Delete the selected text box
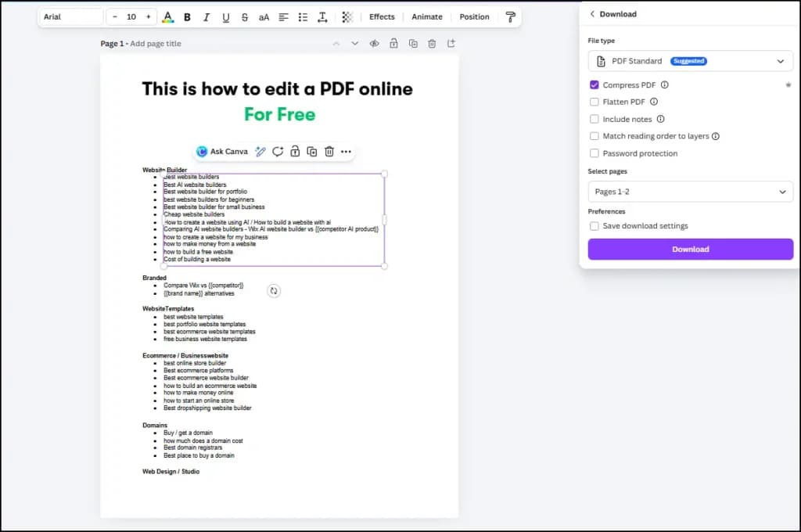This screenshot has height=532, width=801. [x=329, y=151]
